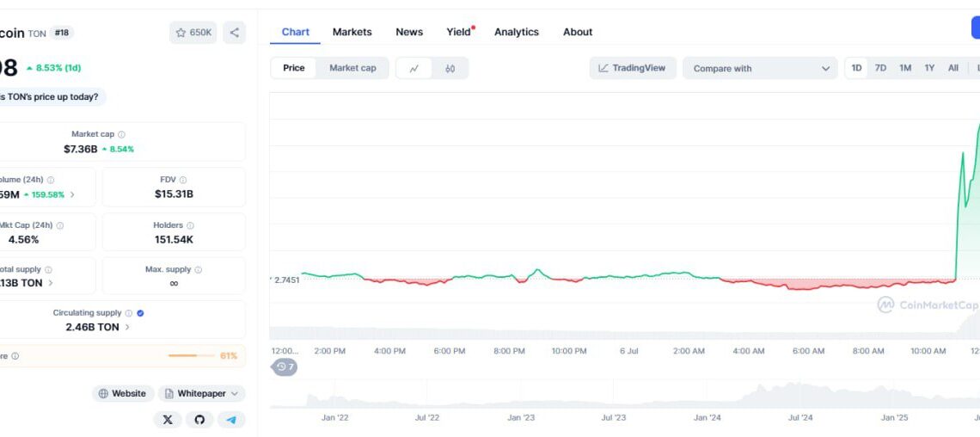This screenshot has width=980, height=437.
Task: Switch to candlestick chart icon
Action: (450, 68)
